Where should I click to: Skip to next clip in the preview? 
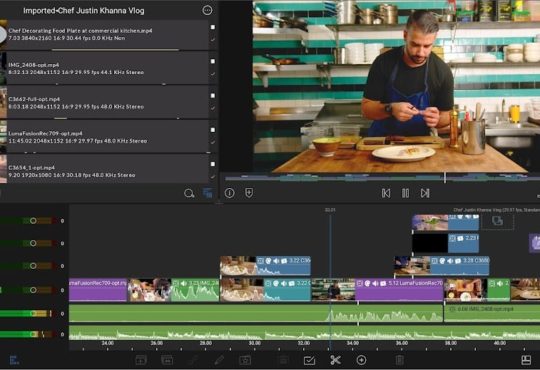[x=425, y=193]
